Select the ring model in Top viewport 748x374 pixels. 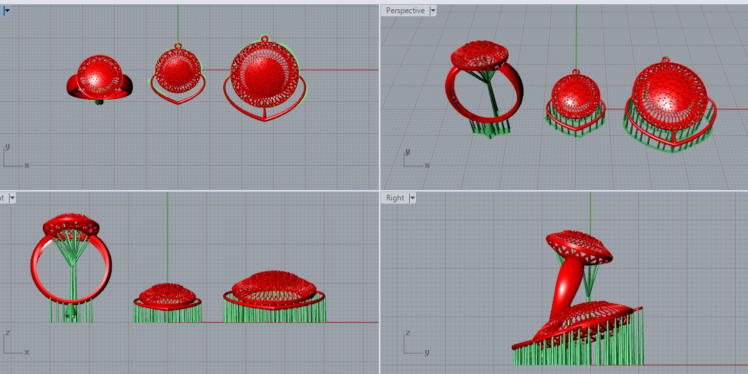pyautogui.click(x=100, y=79)
